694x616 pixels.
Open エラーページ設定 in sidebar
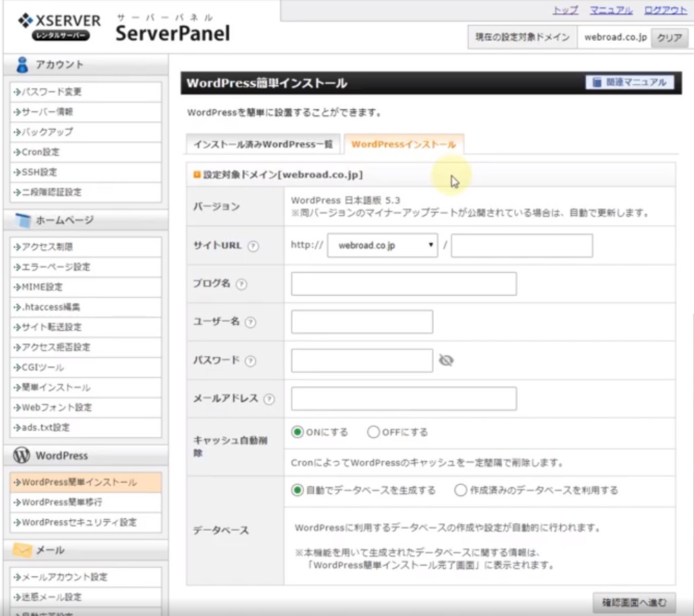click(x=86, y=267)
